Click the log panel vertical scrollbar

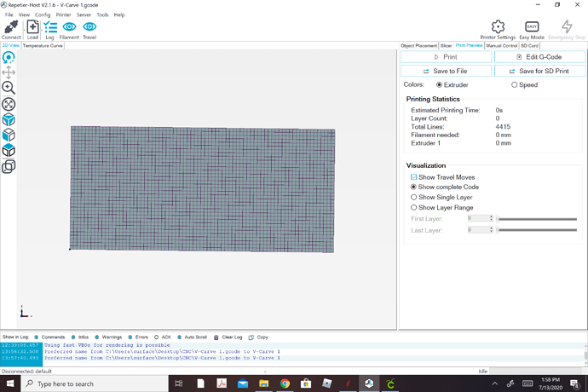coord(585,355)
